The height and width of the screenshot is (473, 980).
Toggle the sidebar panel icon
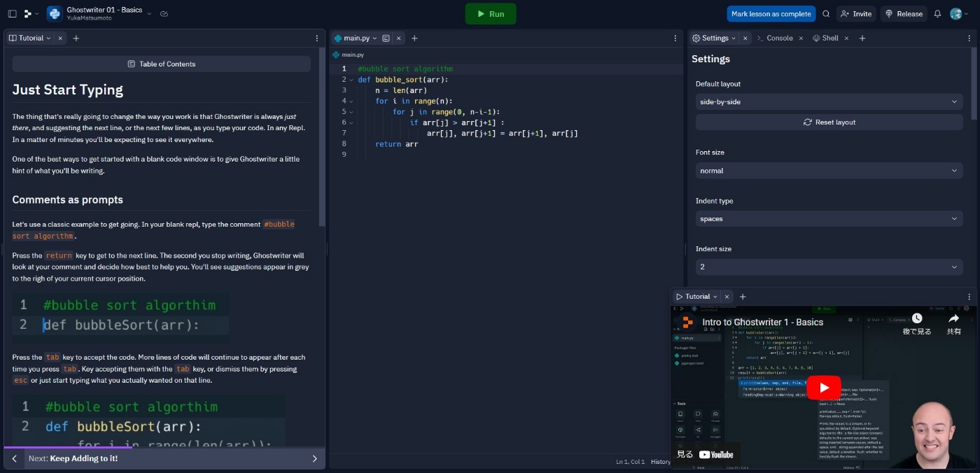12,13
